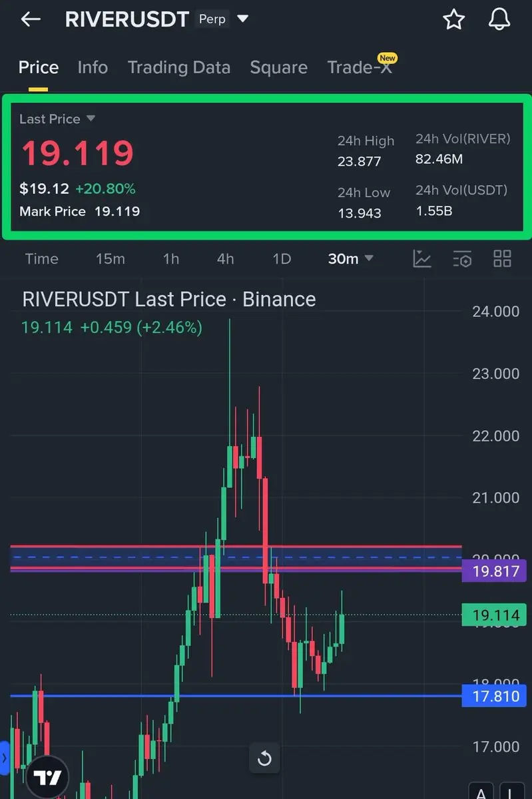The height and width of the screenshot is (799, 532).
Task: Click RIVERUSDT Last Price · Binance chart title
Action: (169, 300)
